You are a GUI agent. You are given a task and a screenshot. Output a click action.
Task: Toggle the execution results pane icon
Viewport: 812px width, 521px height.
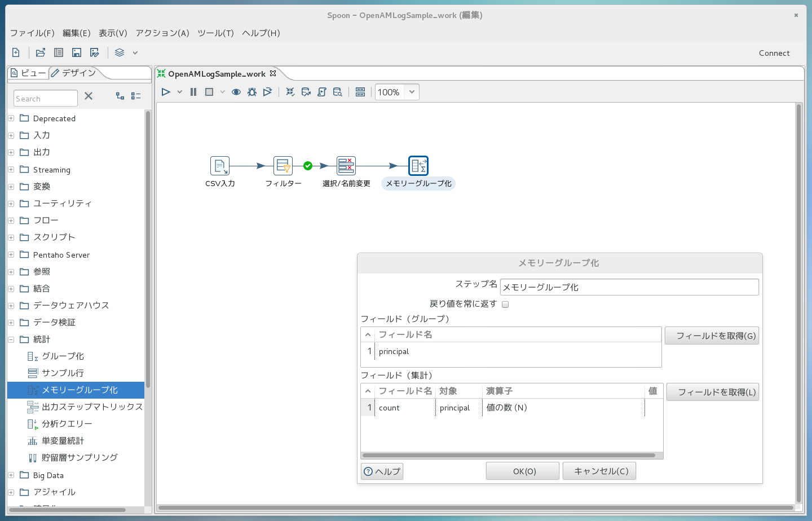tap(360, 92)
